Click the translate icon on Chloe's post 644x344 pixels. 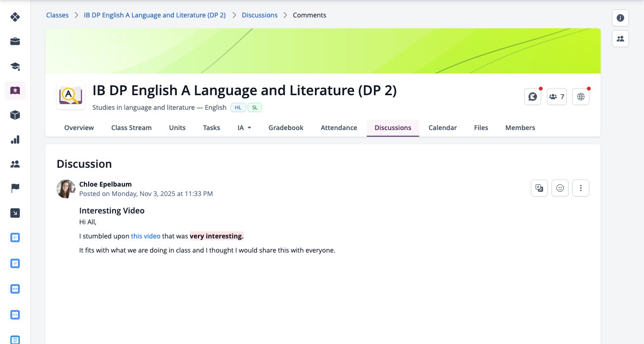pyautogui.click(x=539, y=188)
